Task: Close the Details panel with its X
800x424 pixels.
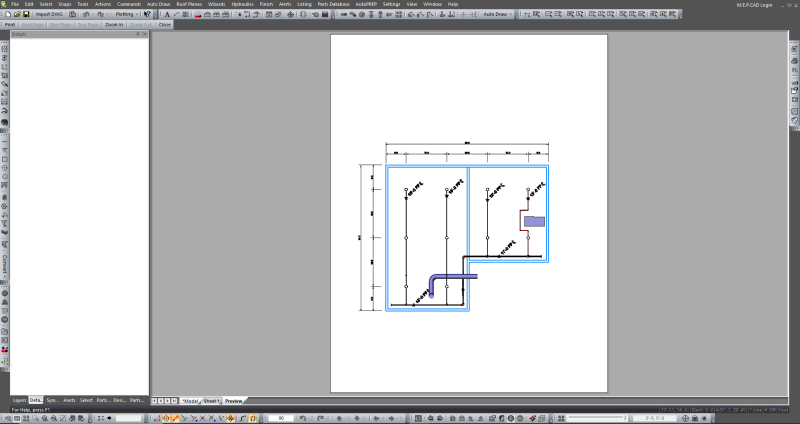Action: point(144,34)
